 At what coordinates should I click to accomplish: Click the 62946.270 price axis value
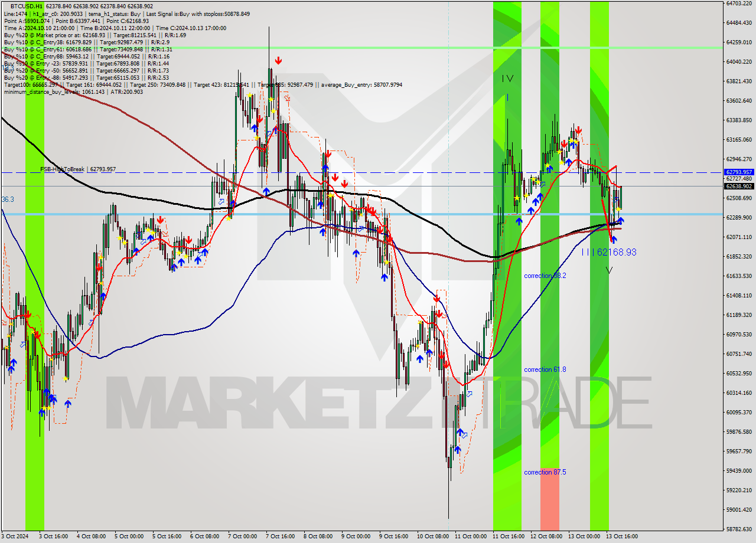738,159
